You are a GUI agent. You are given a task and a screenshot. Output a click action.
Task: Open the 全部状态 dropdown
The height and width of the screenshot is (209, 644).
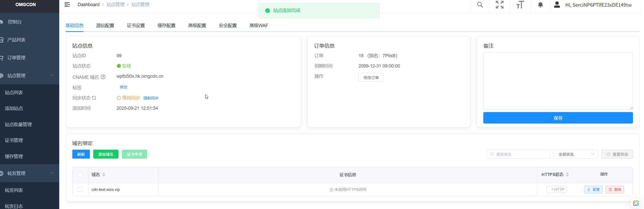tap(575, 154)
